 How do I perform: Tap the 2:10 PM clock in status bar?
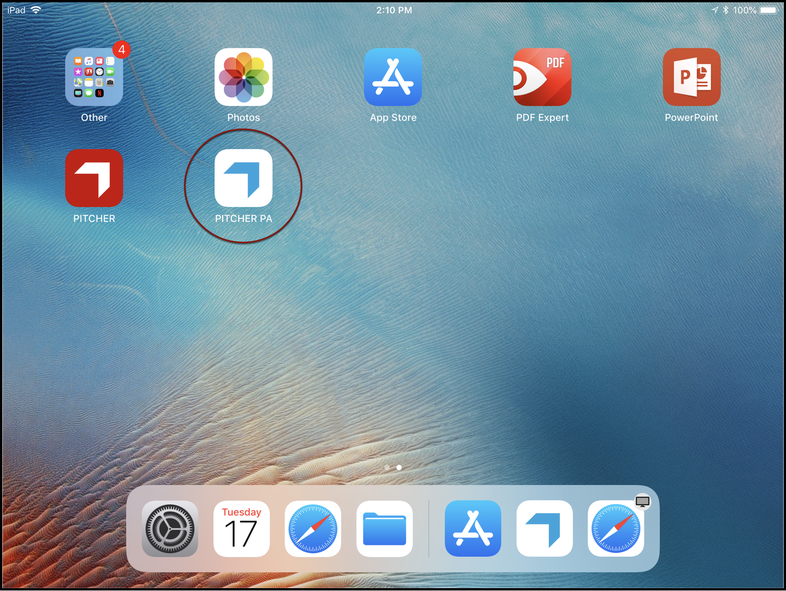click(x=393, y=9)
